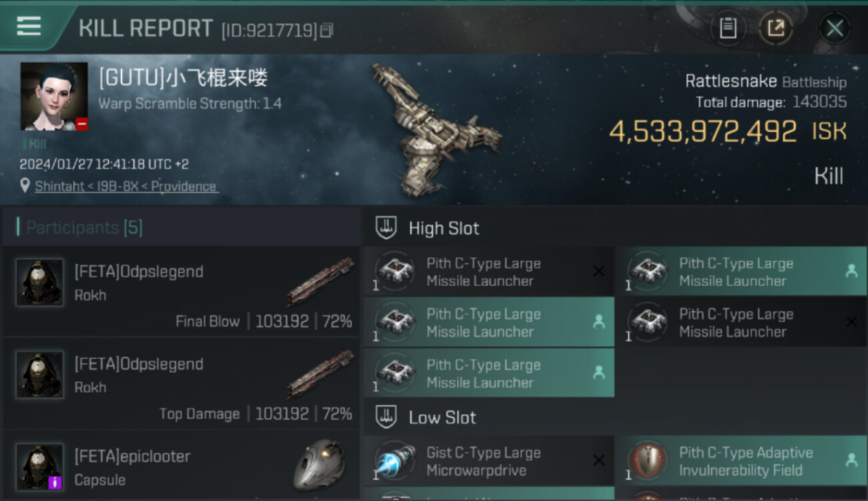Image resolution: width=868 pixels, height=501 pixels.
Task: Click the Participants [5] header
Action: click(84, 228)
